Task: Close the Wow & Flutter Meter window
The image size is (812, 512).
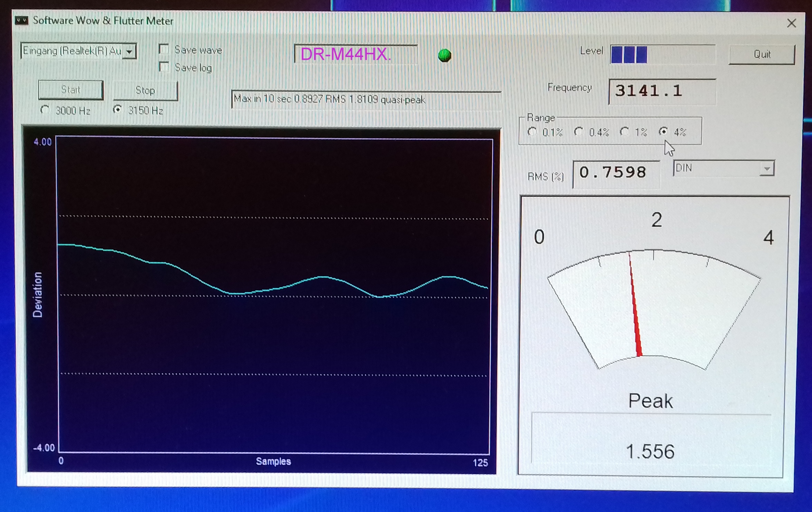Action: click(x=791, y=23)
